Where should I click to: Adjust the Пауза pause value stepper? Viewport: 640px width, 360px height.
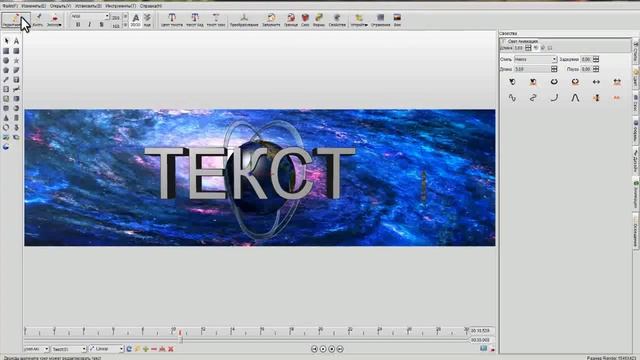point(596,69)
